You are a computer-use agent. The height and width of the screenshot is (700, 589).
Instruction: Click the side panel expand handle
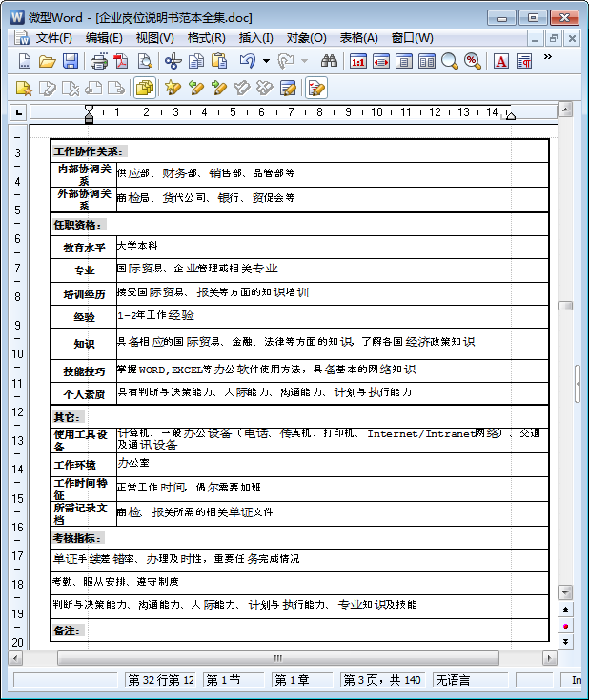(578, 384)
